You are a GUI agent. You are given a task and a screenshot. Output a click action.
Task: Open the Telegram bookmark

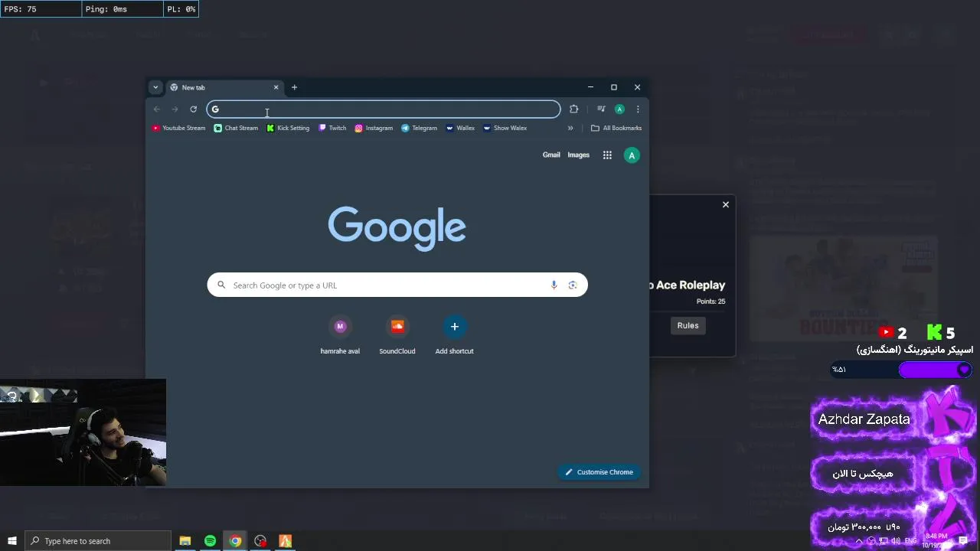[419, 128]
